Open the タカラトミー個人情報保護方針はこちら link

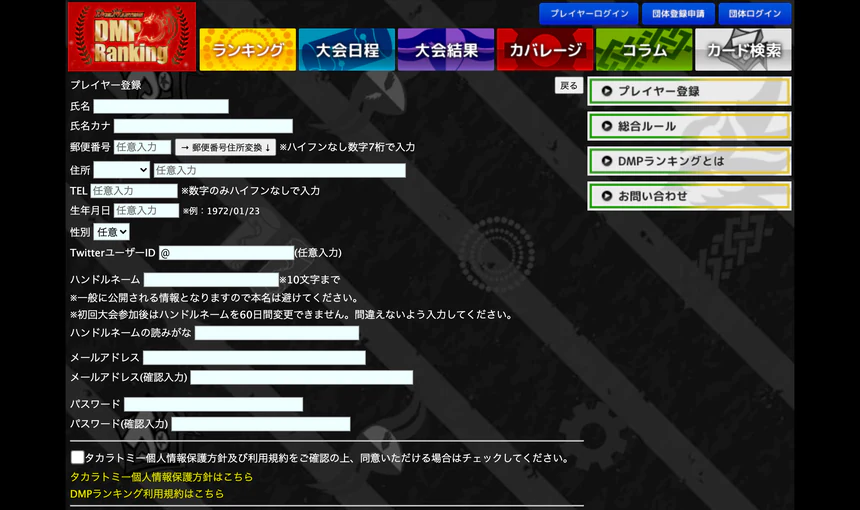tap(161, 477)
